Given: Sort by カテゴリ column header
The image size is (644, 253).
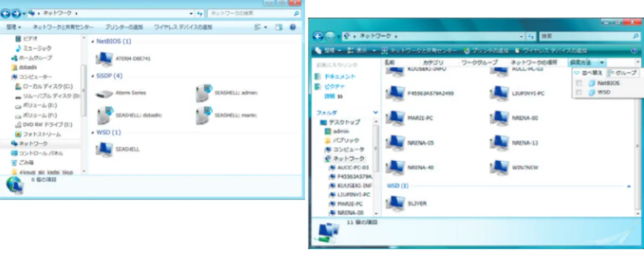Looking at the screenshot, I should (433, 63).
